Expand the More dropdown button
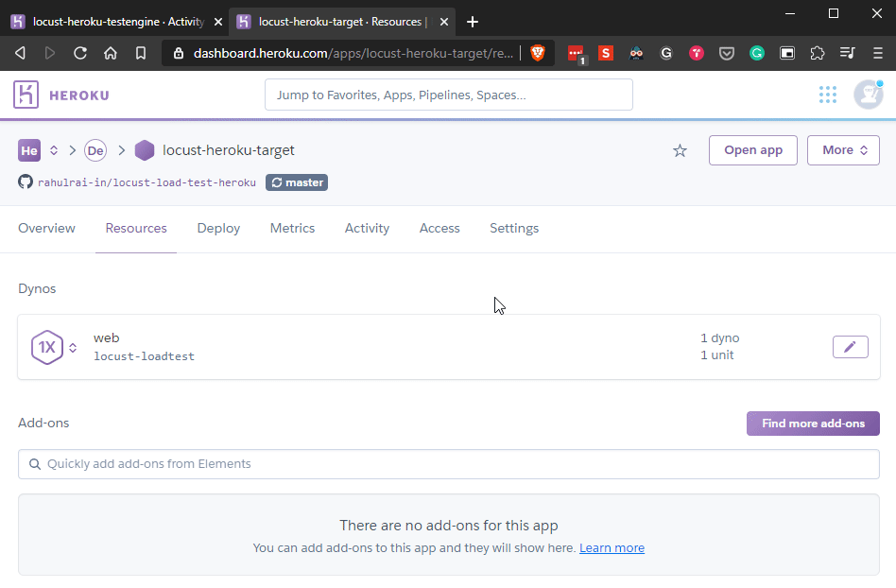896x588 pixels. (843, 150)
